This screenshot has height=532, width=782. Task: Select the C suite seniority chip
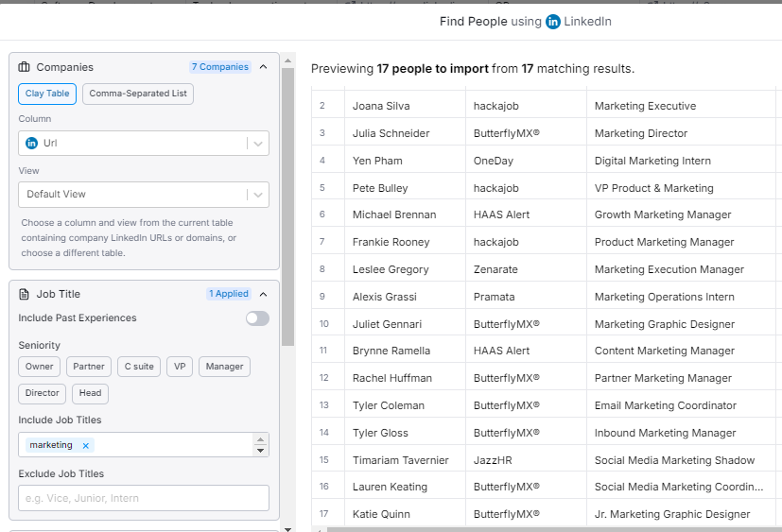pyautogui.click(x=139, y=366)
